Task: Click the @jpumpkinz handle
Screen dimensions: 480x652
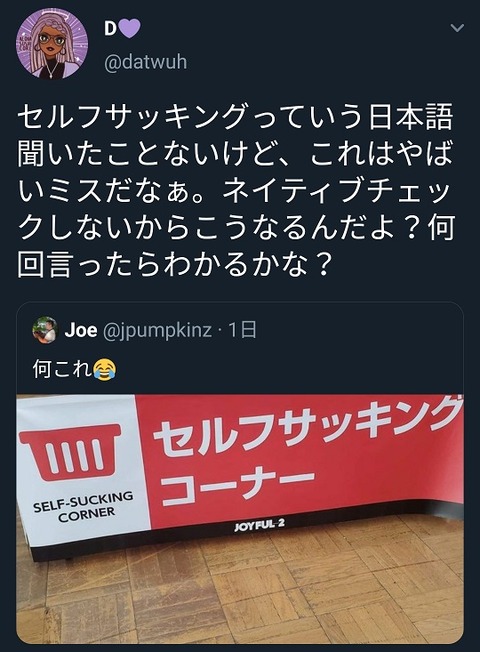Action: (x=157, y=331)
